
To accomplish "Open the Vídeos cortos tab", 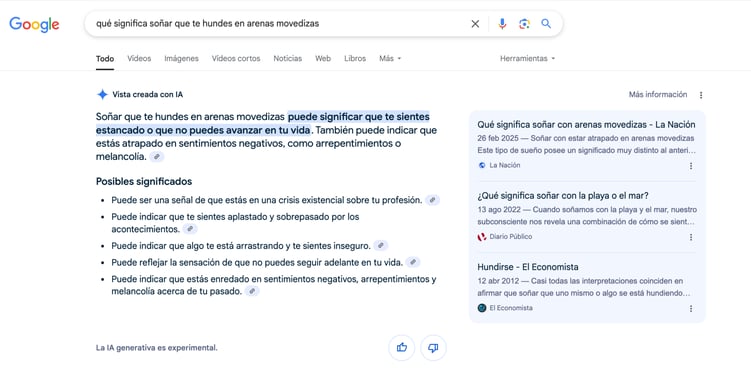I will (x=236, y=58).
